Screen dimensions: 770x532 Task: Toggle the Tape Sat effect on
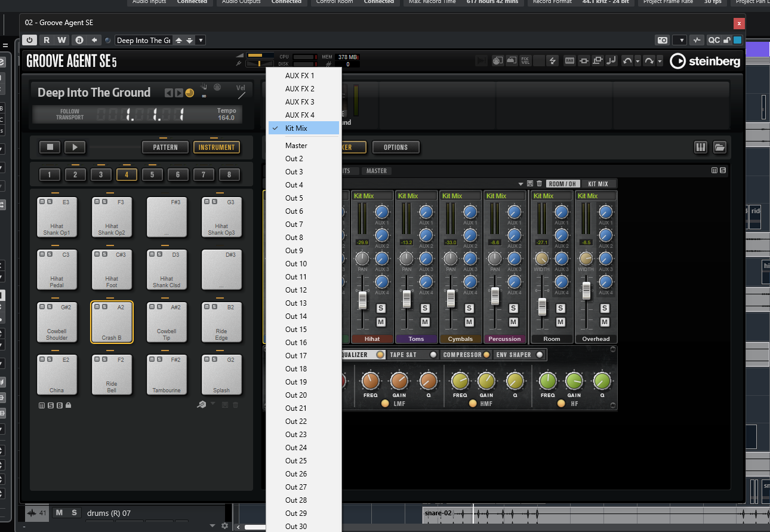coord(433,355)
